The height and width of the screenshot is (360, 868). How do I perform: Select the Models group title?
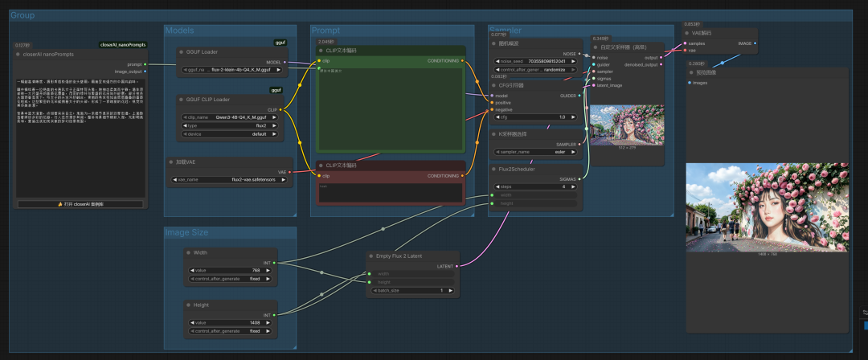pos(180,31)
